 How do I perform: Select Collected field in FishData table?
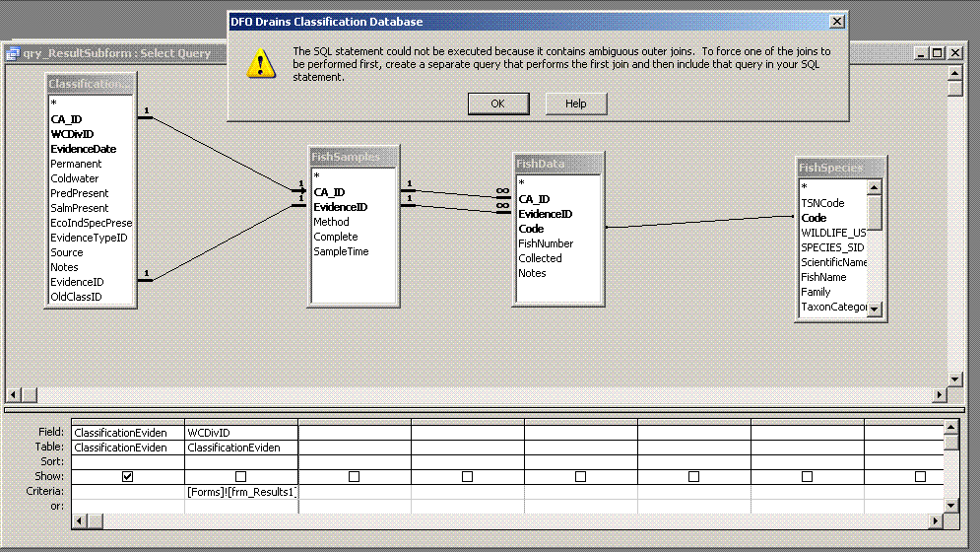click(540, 258)
